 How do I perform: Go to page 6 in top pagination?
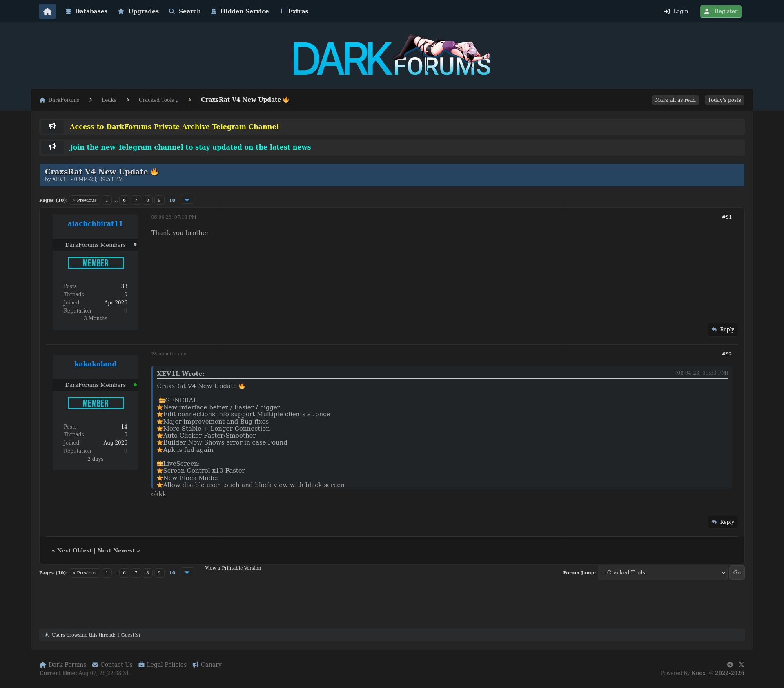pyautogui.click(x=124, y=200)
